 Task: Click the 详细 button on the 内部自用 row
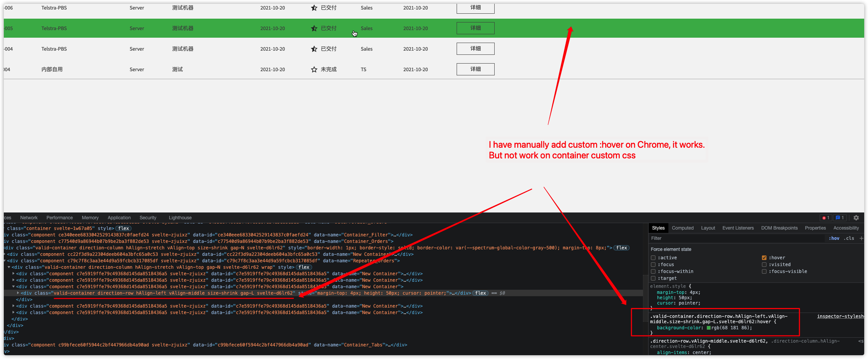[x=475, y=69]
